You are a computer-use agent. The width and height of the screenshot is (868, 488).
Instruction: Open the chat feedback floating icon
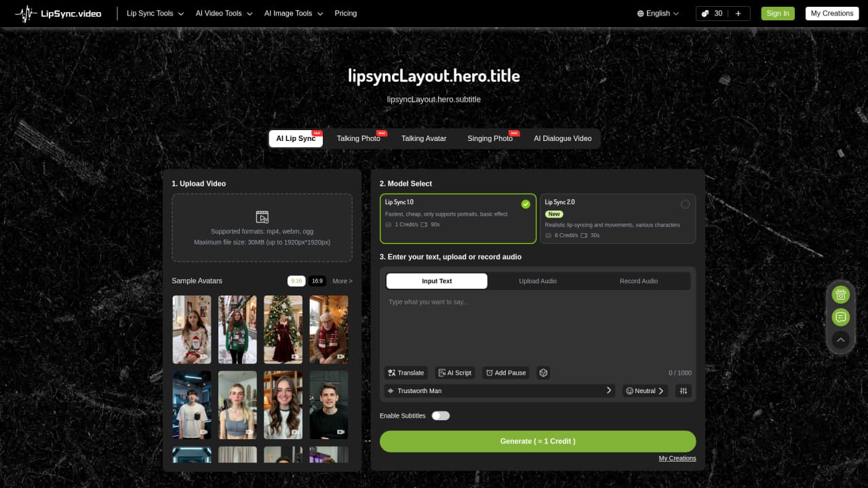tap(841, 317)
